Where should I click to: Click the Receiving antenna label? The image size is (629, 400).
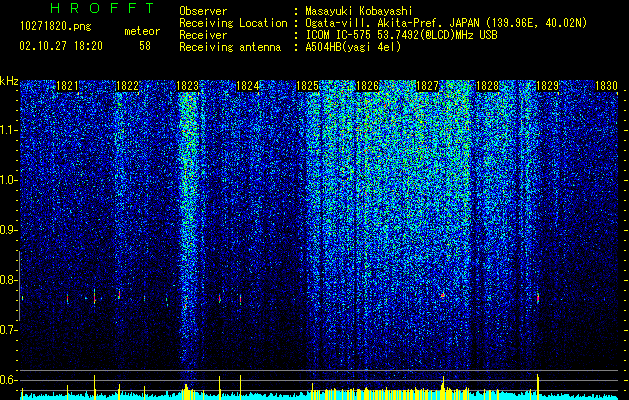230,47
